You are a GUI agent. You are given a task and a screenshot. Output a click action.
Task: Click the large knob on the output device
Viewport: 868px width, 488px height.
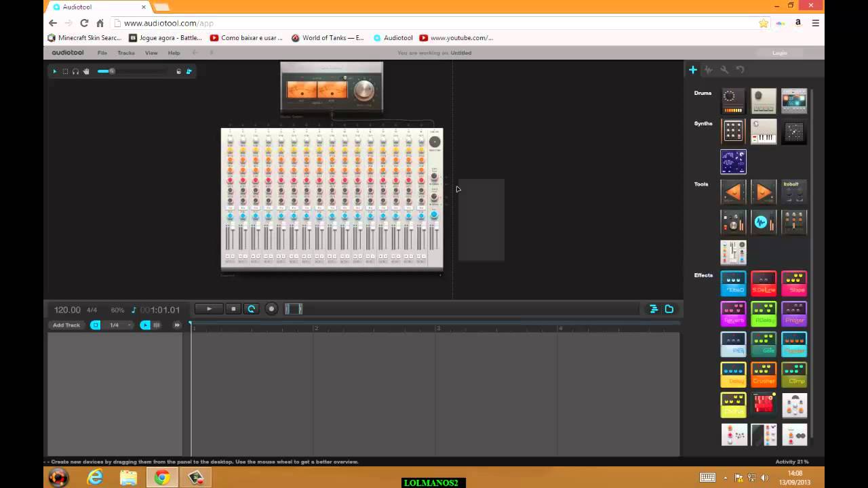point(364,90)
